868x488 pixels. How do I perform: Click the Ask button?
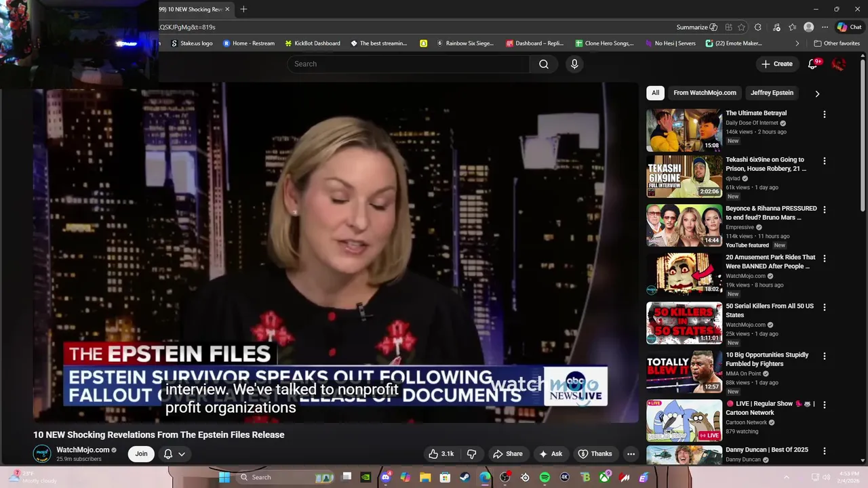coord(550,454)
